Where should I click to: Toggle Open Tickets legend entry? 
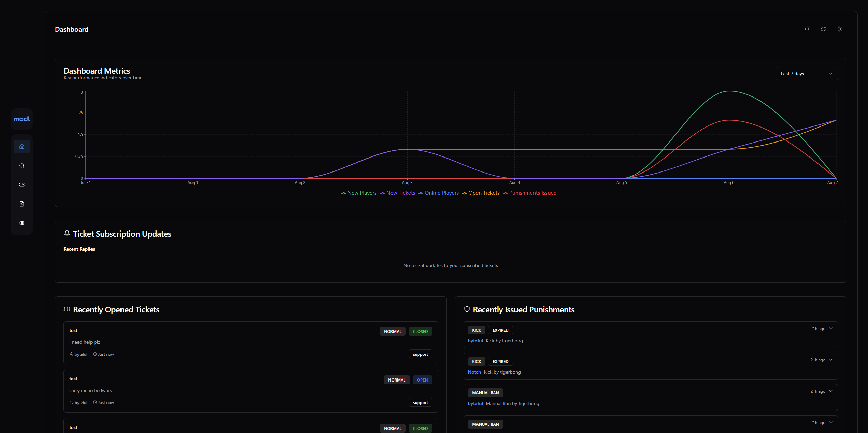click(481, 193)
